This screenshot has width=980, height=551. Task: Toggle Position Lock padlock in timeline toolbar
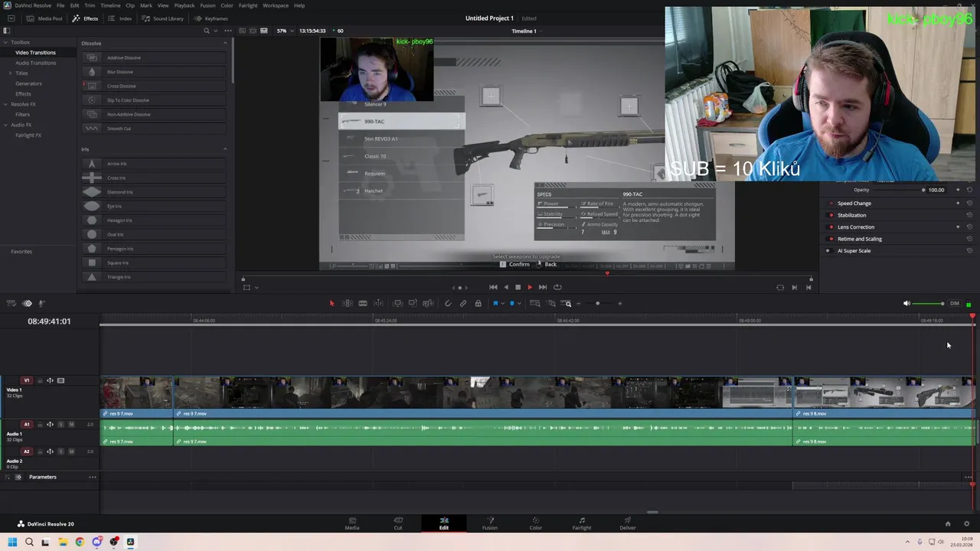[x=479, y=304]
